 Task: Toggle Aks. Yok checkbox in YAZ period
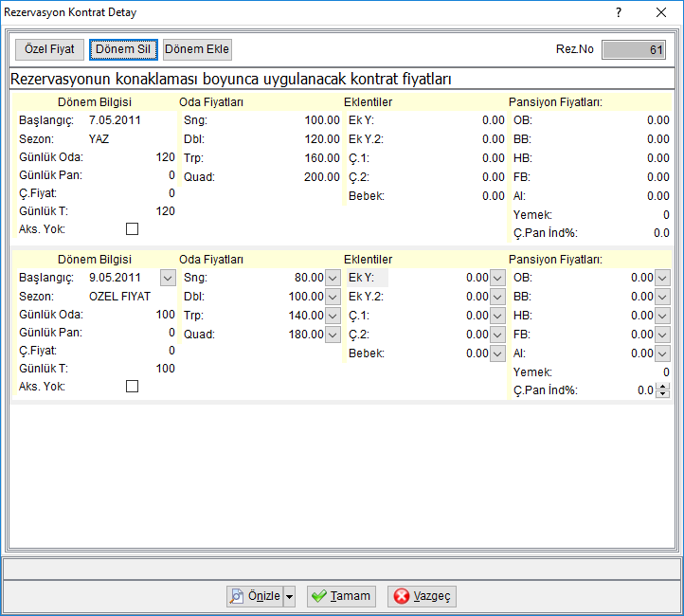pyautogui.click(x=133, y=229)
